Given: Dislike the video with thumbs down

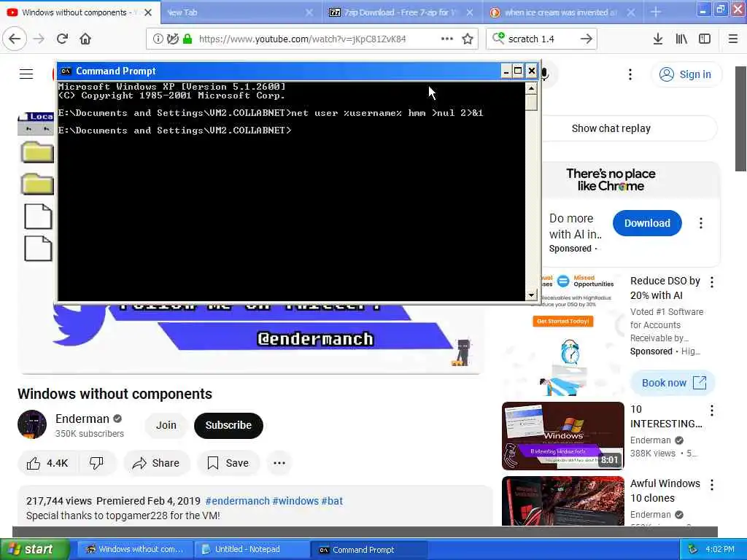Looking at the screenshot, I should (96, 463).
